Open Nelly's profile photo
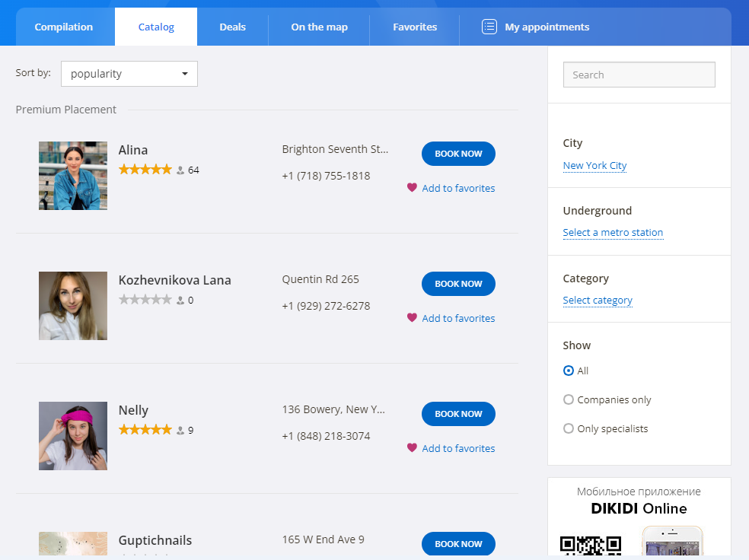 pyautogui.click(x=73, y=436)
